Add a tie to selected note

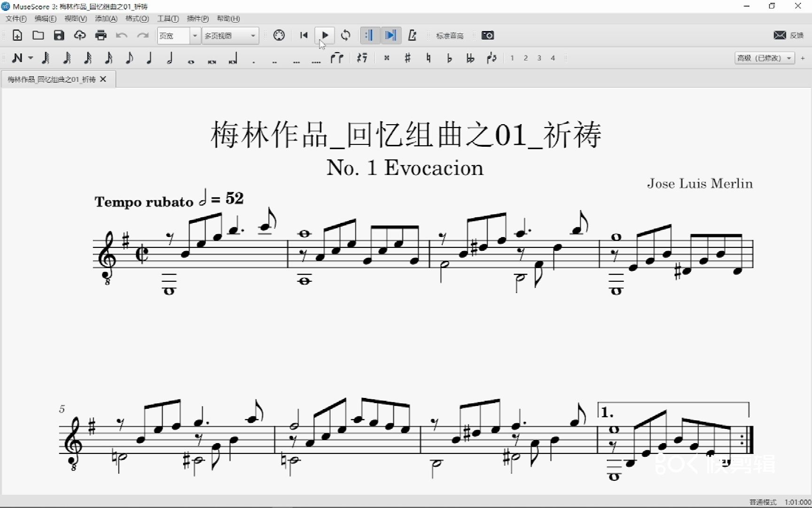(337, 58)
